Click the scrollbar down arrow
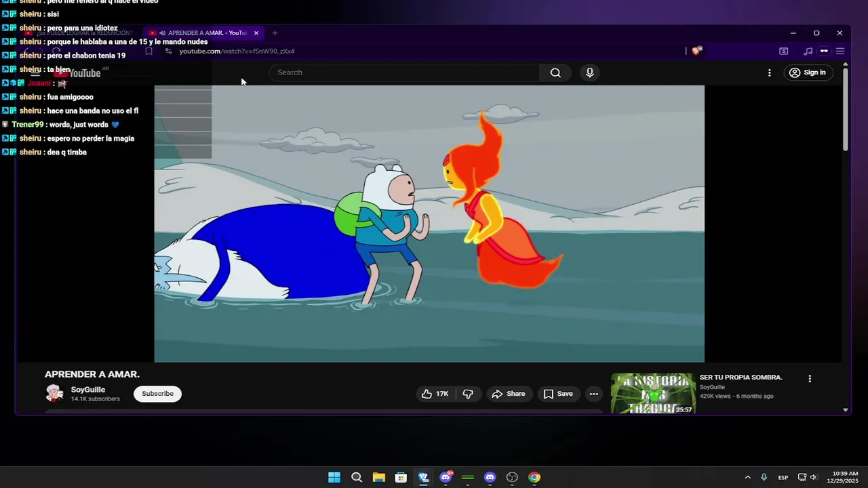 click(845, 409)
